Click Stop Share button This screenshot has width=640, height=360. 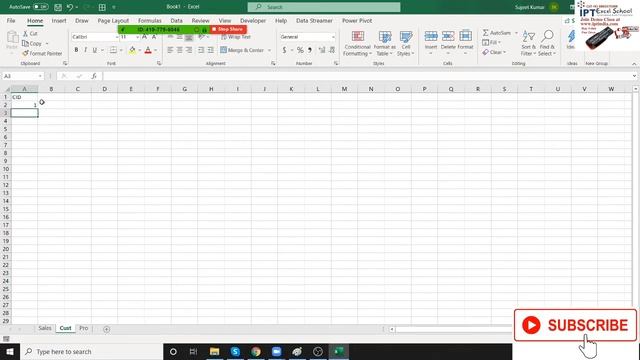tap(228, 29)
